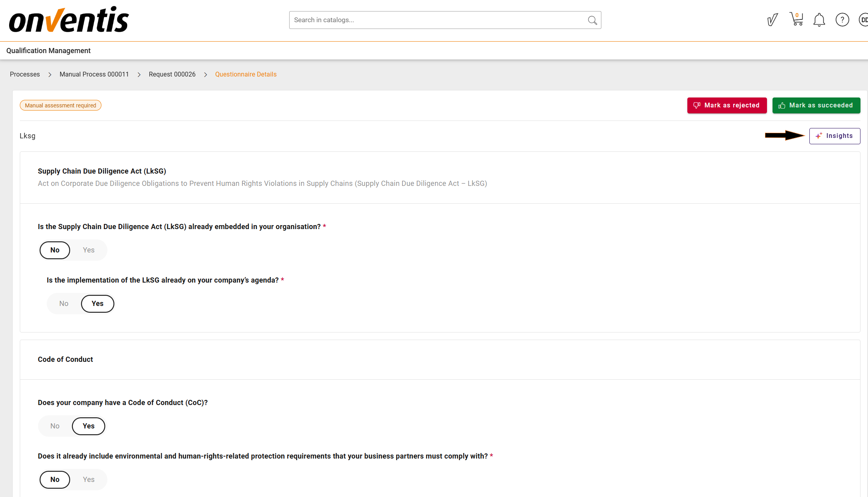
Task: Open Manual Process 000011 breadcrumb
Action: [x=94, y=75]
